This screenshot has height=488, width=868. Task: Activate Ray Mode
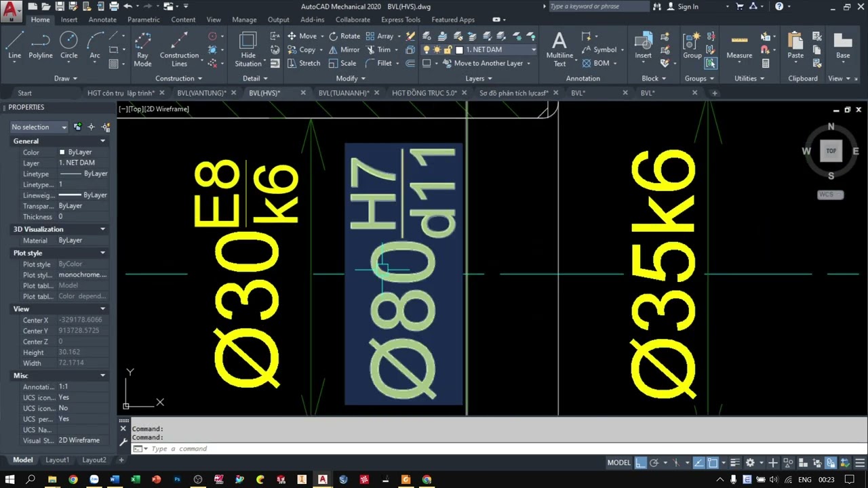pos(142,50)
